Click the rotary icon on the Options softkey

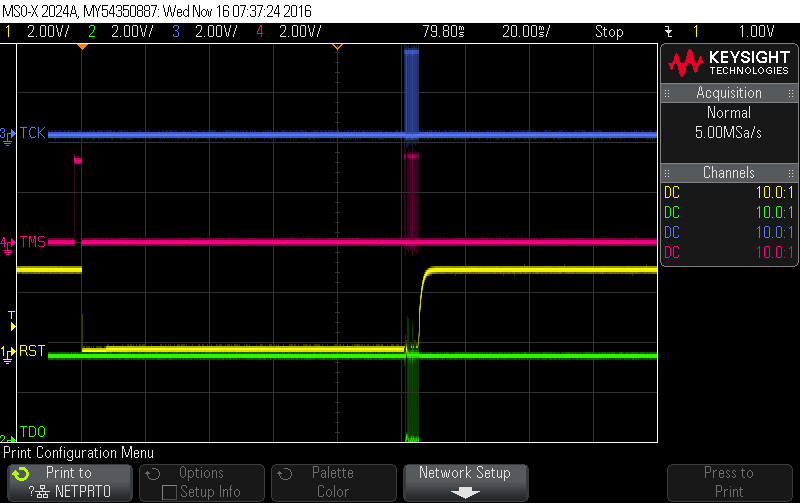click(x=153, y=474)
